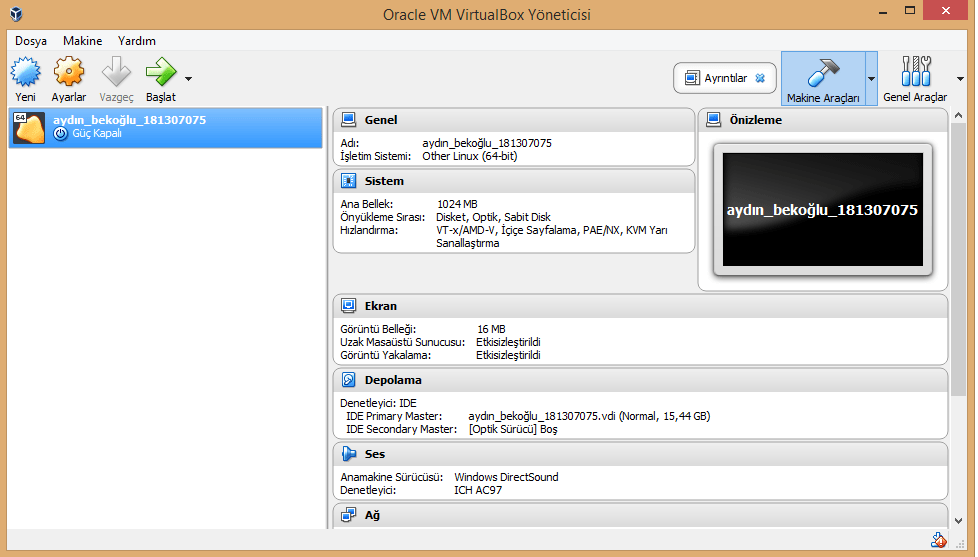Image resolution: width=978 pixels, height=557 pixels.
Task: Start the VM with Başlat arrow
Action: point(161,72)
